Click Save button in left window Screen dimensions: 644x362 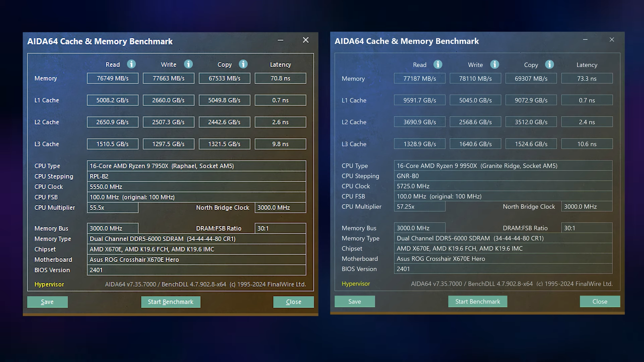(x=47, y=302)
